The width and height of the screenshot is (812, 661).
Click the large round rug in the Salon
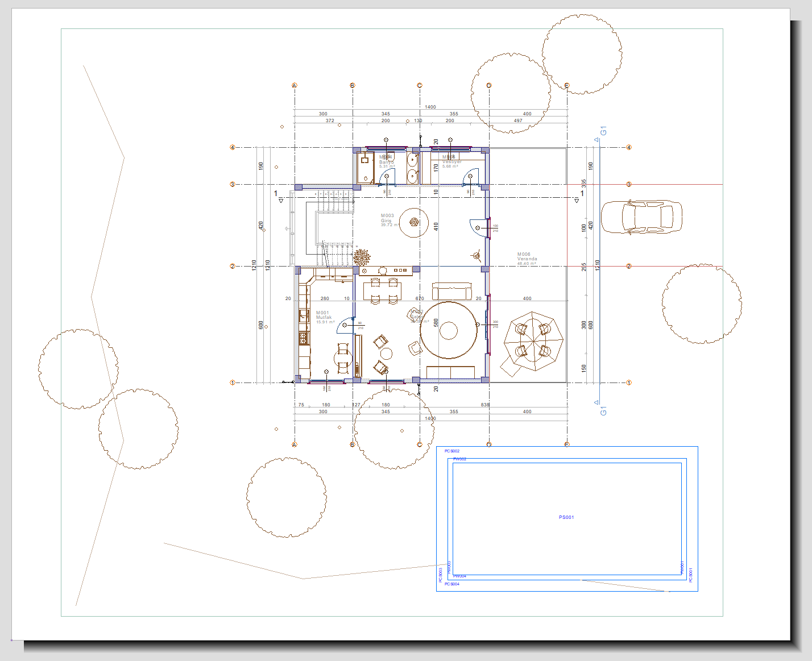[449, 330]
